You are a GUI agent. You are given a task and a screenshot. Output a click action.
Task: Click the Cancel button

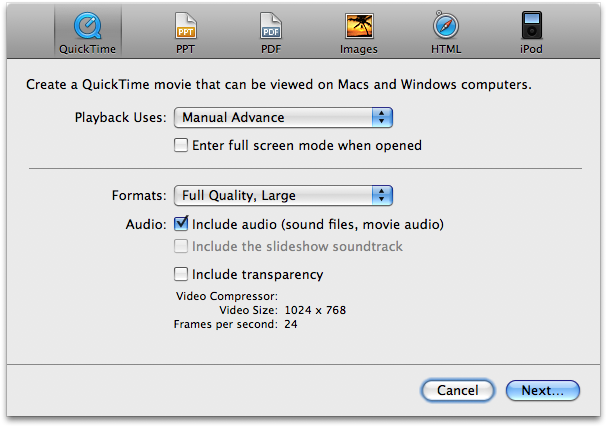pos(457,390)
